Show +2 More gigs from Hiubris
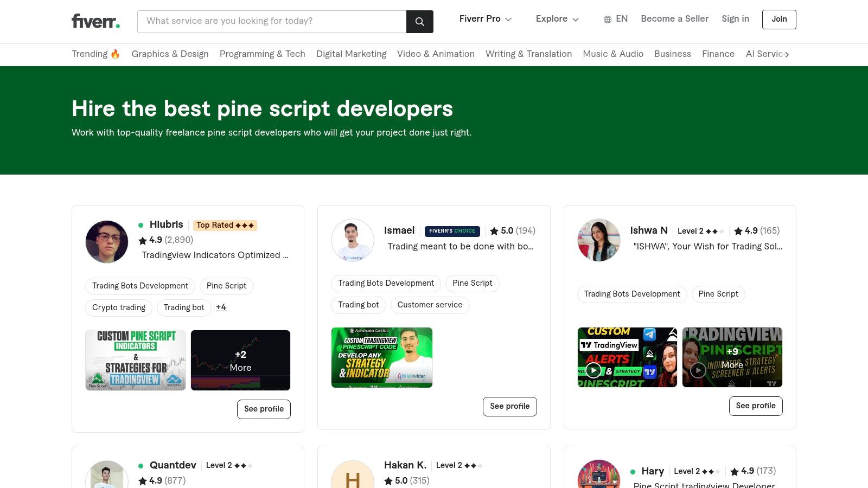Image resolution: width=868 pixels, height=488 pixels. (x=240, y=361)
